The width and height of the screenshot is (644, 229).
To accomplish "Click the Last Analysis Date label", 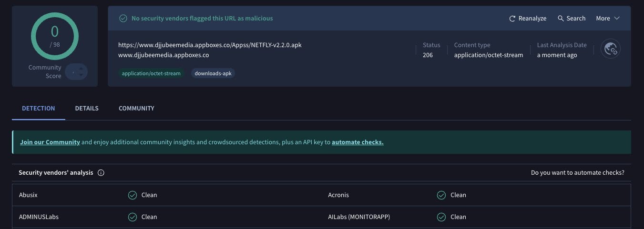I will click(x=562, y=45).
